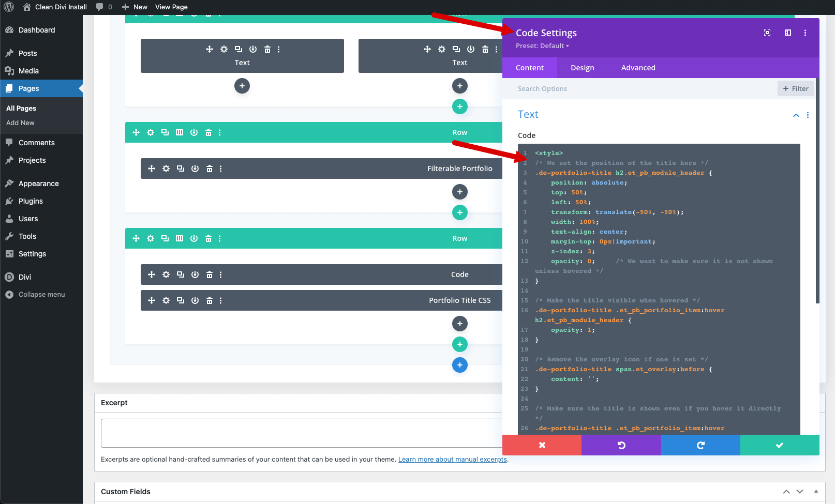Click View Page in admin bar
The image size is (835, 504).
pyautogui.click(x=171, y=7)
